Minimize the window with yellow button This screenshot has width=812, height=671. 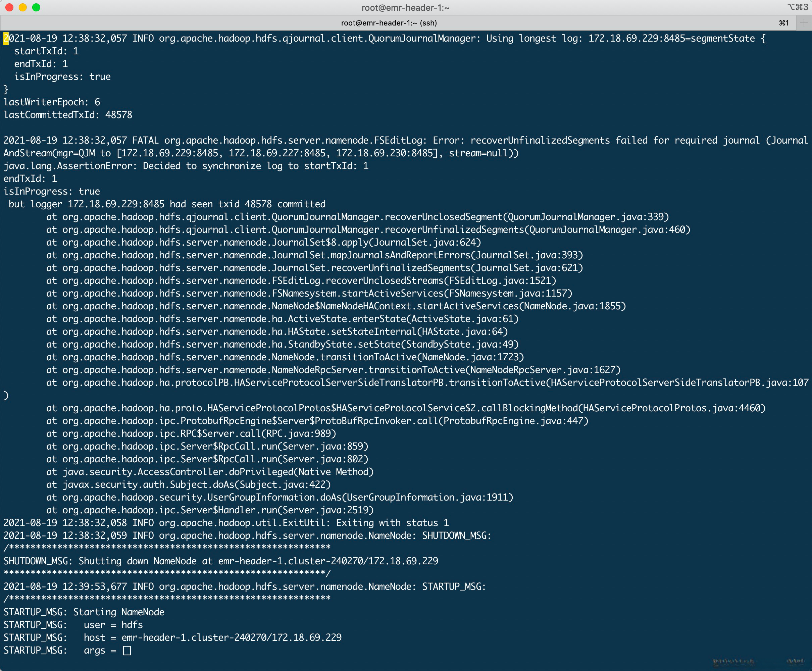(x=23, y=7)
